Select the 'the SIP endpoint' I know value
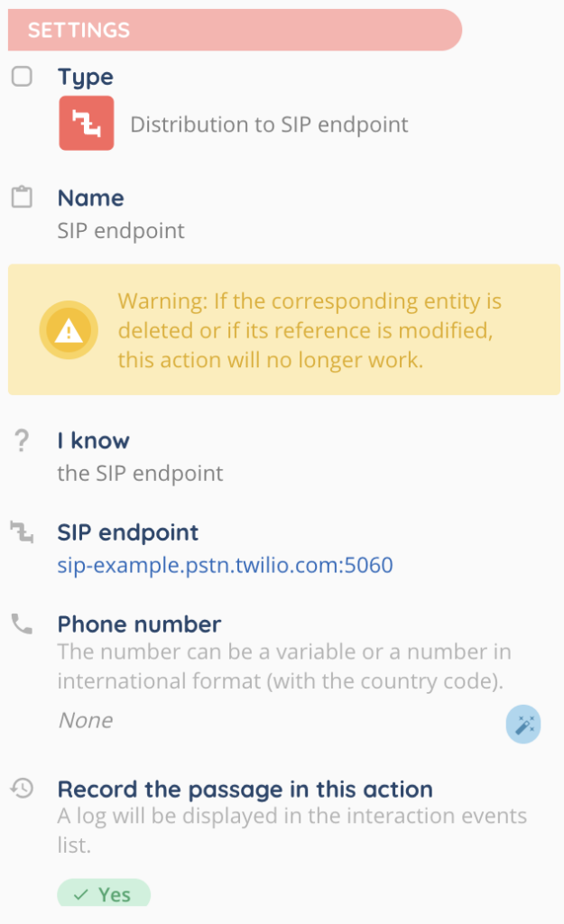The height and width of the screenshot is (924, 564). pos(140,473)
